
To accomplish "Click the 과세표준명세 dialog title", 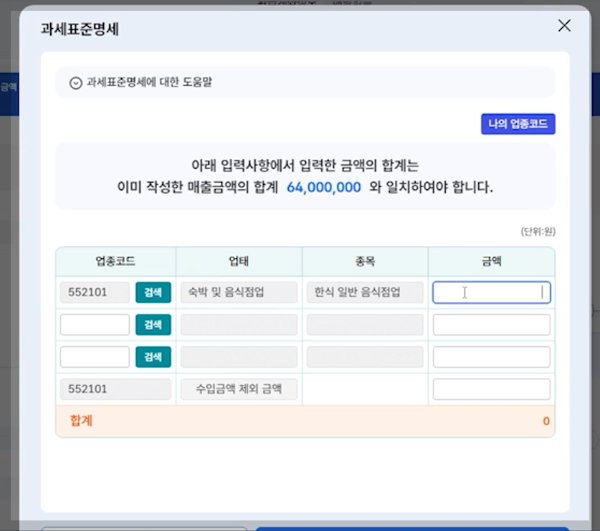I will (x=80, y=29).
